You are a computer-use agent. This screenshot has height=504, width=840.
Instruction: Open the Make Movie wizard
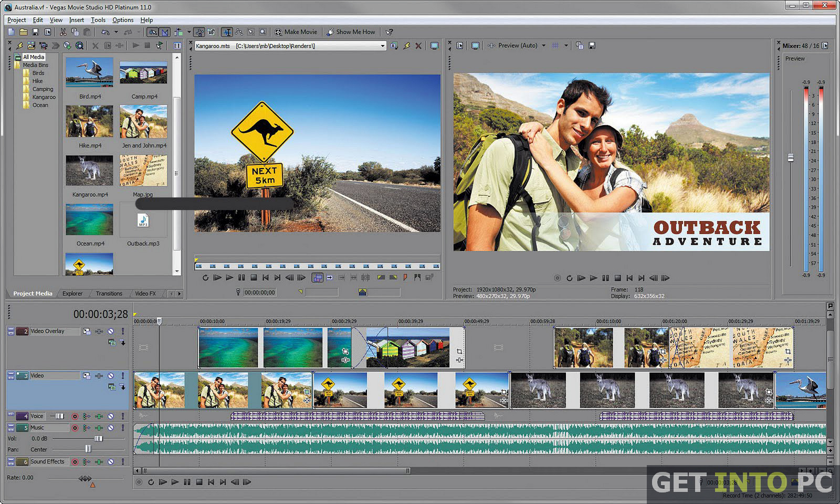(296, 32)
